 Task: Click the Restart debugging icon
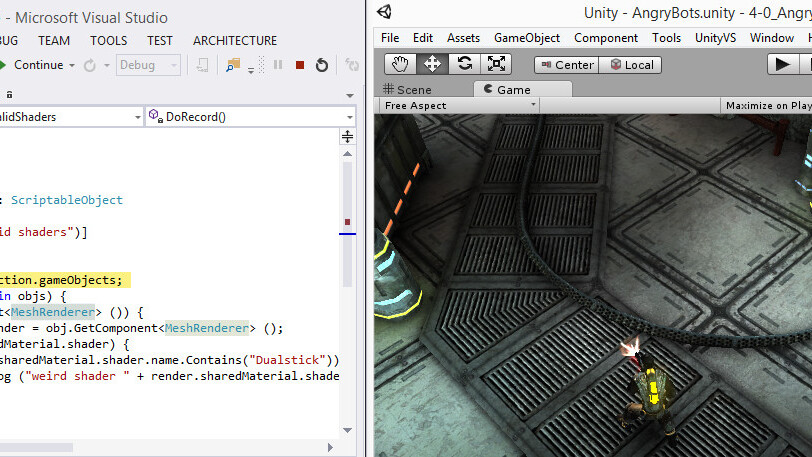tap(322, 65)
